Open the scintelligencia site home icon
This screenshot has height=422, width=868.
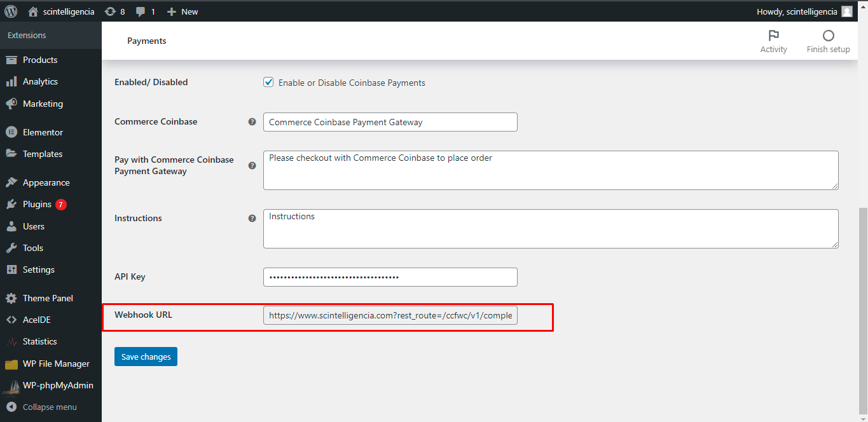34,11
